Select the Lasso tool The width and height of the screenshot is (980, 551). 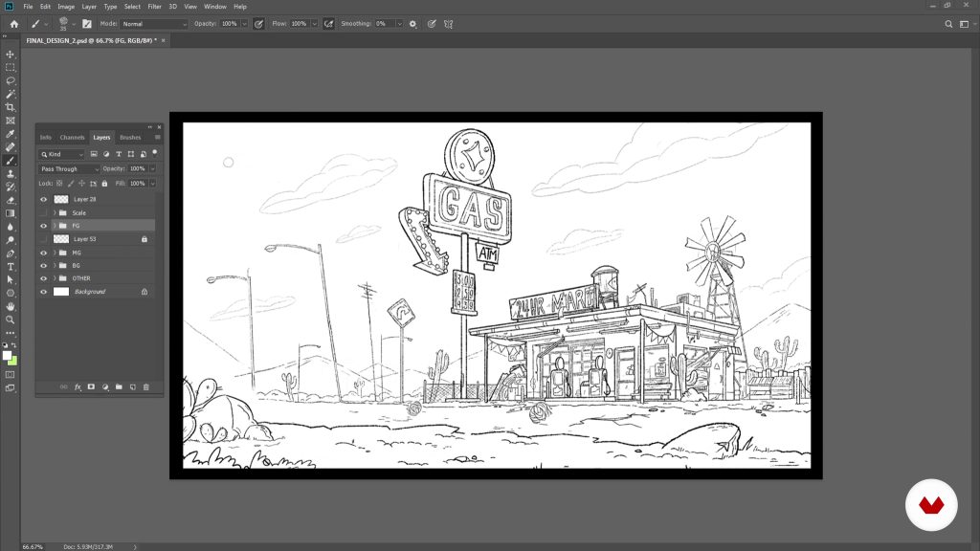click(11, 81)
